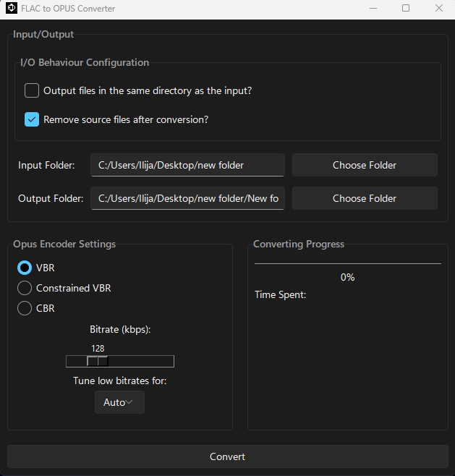Image resolution: width=455 pixels, height=476 pixels.
Task: Click the app icon in the title bar
Action: pos(12,8)
